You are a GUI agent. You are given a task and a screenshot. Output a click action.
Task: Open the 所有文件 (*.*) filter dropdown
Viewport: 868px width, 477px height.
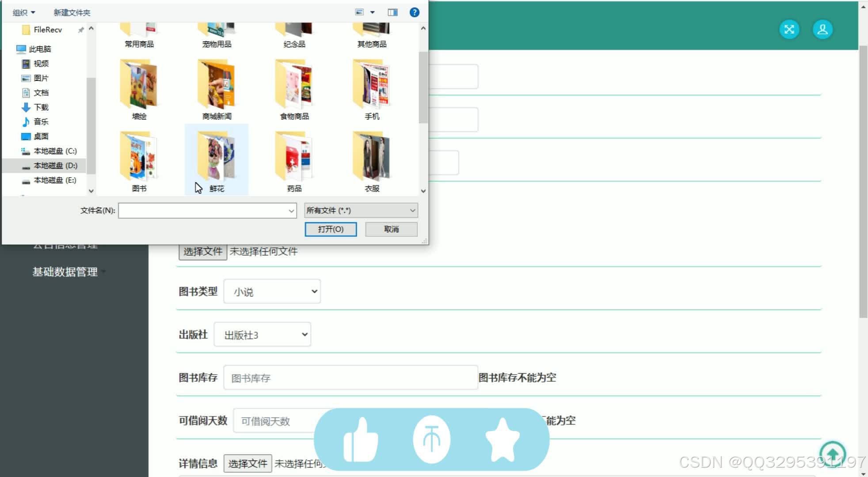[x=361, y=210]
